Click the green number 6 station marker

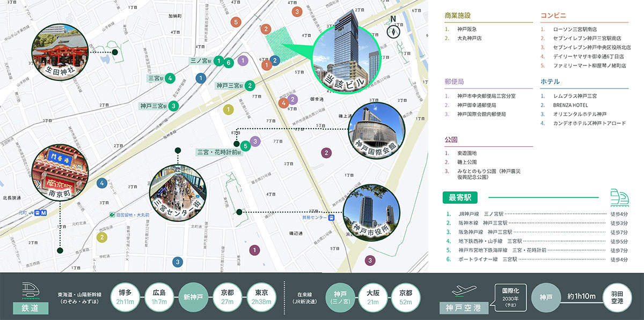[229, 62]
